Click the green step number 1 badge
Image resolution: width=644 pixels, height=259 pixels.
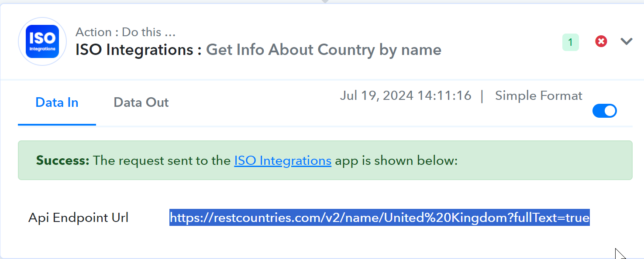click(x=571, y=42)
